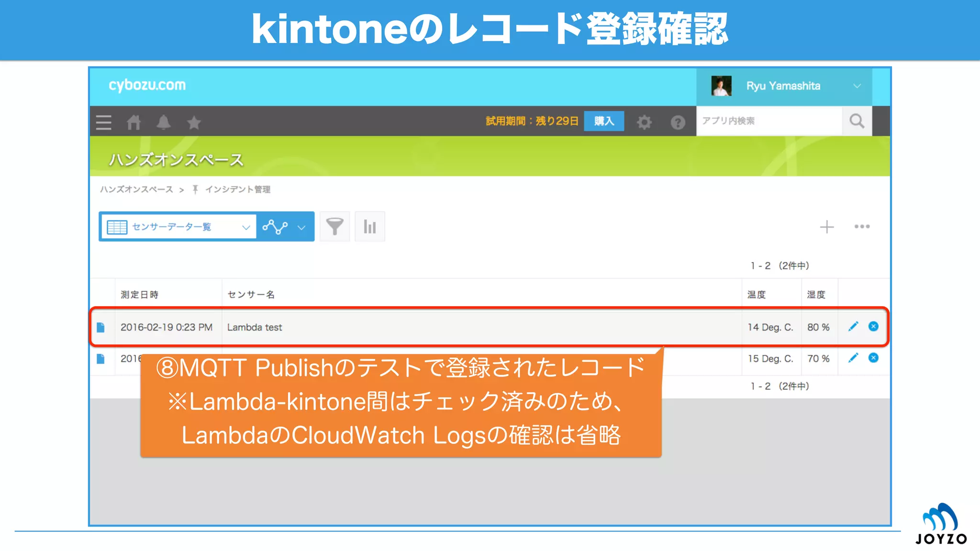The width and height of the screenshot is (980, 551).
Task: Click the plus icon to add record
Action: coord(826,227)
